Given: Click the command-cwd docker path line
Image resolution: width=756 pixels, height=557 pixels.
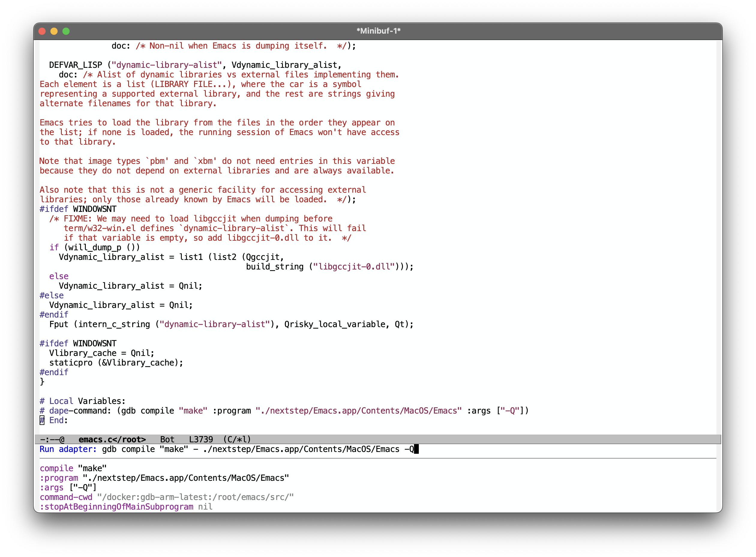Looking at the screenshot, I should [x=166, y=497].
